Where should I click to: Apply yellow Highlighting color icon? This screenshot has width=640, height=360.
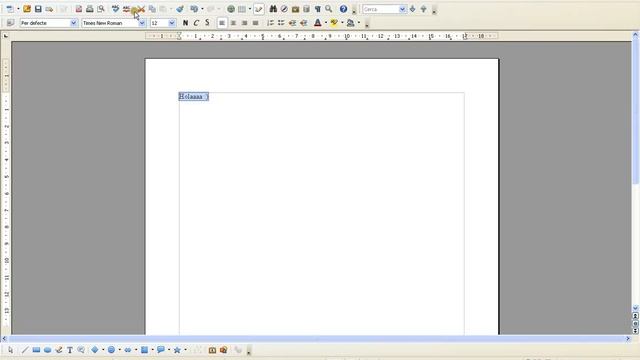click(x=334, y=23)
